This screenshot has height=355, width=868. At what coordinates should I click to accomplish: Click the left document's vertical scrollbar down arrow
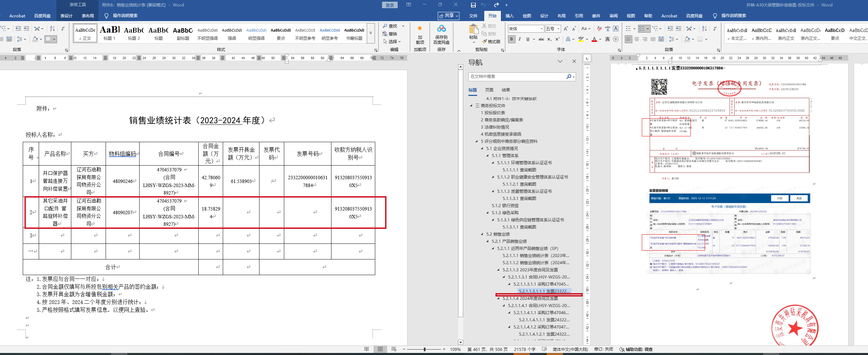460,342
